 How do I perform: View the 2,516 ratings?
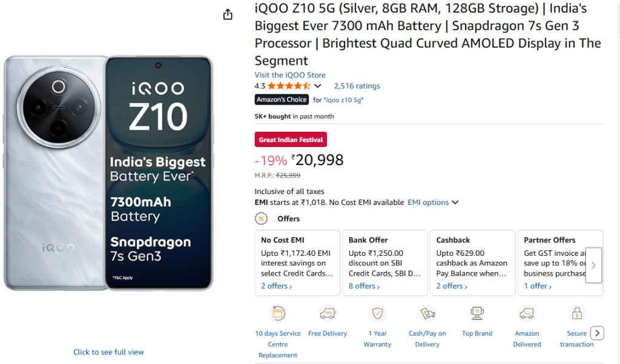point(357,85)
